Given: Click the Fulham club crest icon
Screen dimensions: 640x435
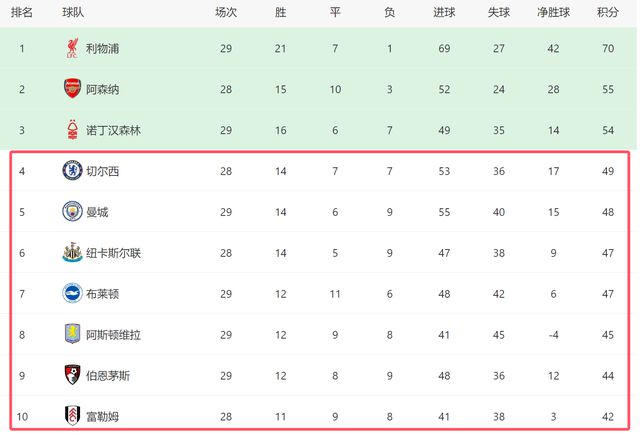Looking at the screenshot, I should tap(72, 415).
